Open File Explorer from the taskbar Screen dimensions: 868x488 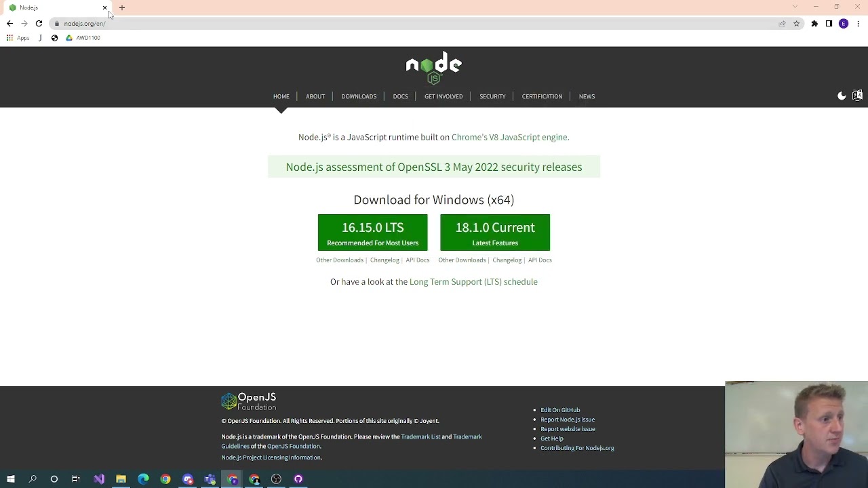pyautogui.click(x=121, y=479)
